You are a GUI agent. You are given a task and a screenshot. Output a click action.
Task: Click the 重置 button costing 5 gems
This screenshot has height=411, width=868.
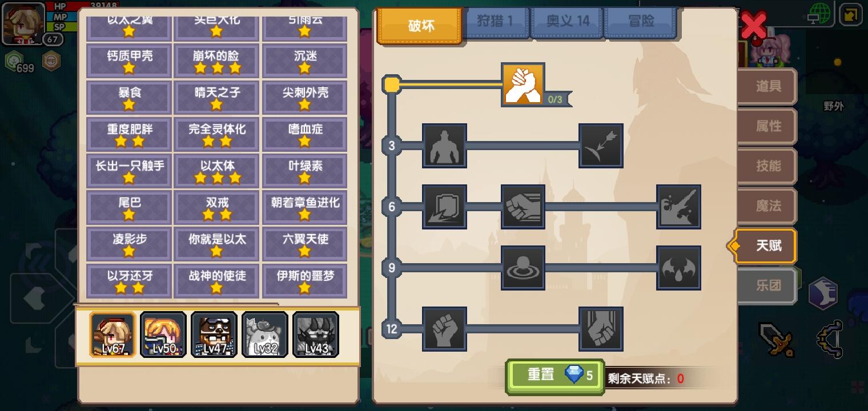point(554,376)
